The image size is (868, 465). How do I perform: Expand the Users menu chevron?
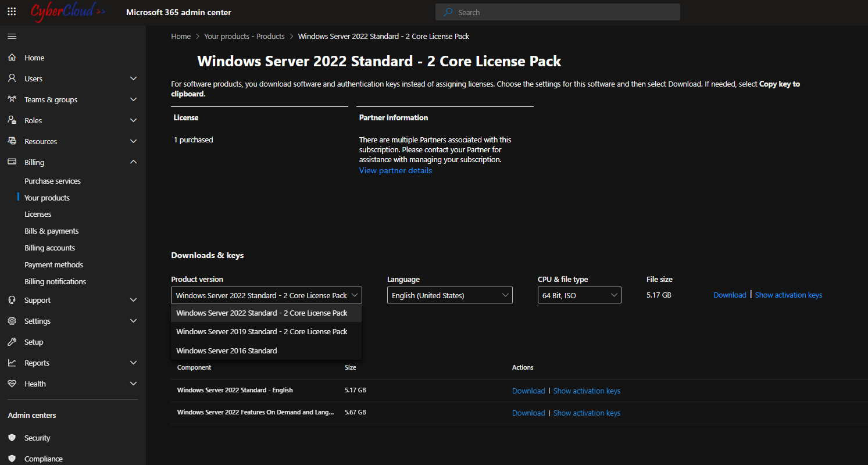click(133, 78)
